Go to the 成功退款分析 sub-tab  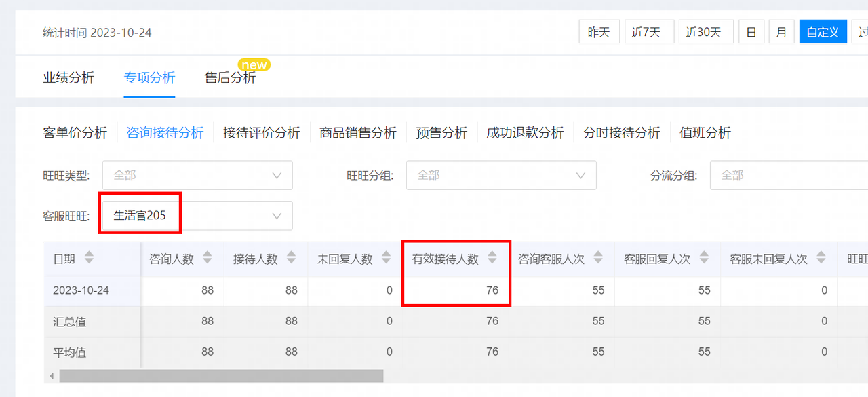point(525,133)
